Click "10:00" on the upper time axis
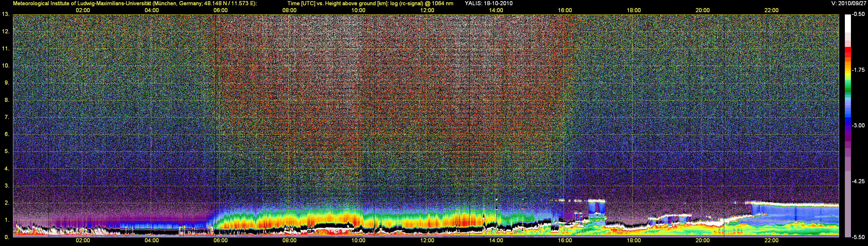 click(358, 10)
